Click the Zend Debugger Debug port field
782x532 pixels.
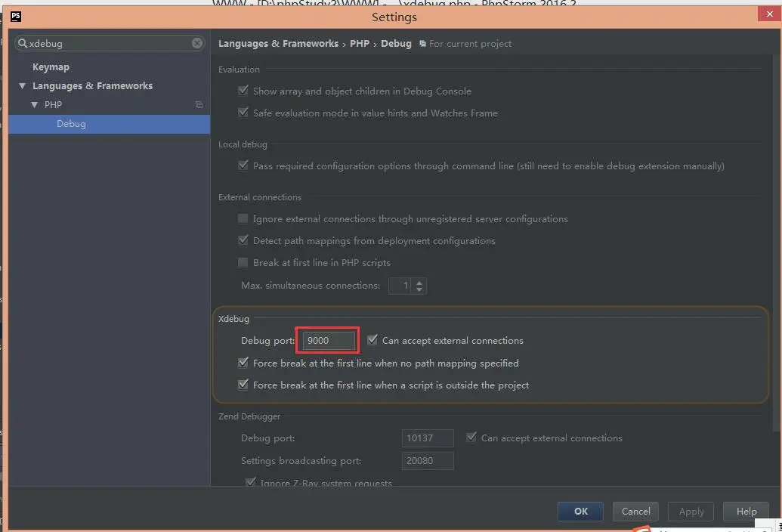[428, 438]
